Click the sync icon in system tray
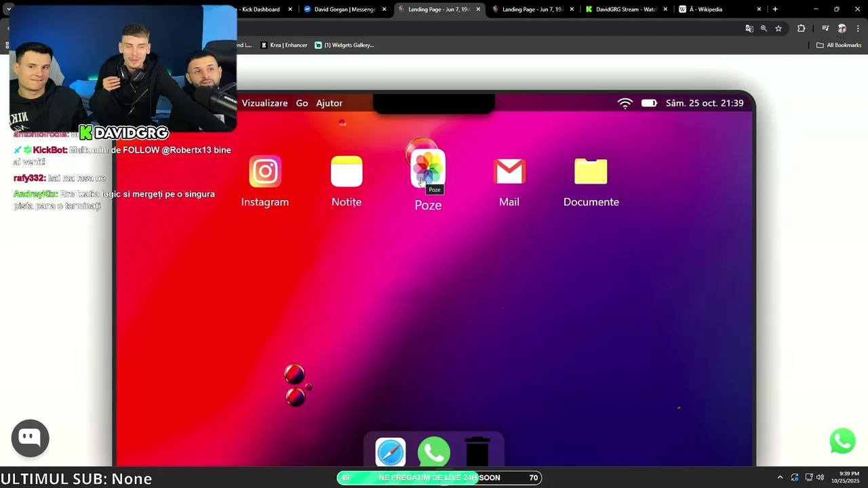Image resolution: width=868 pixels, height=488 pixels. (x=795, y=477)
